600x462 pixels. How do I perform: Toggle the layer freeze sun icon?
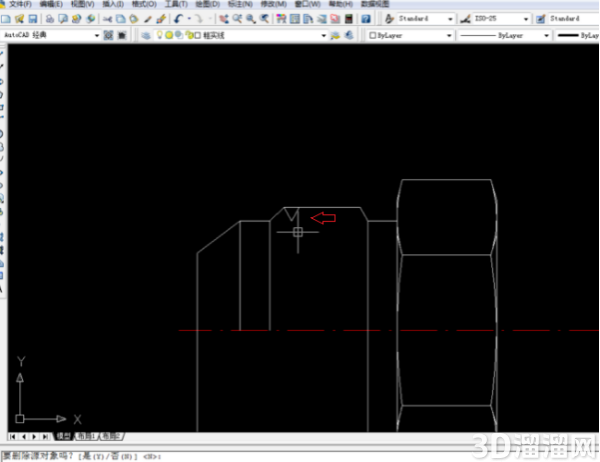click(169, 35)
